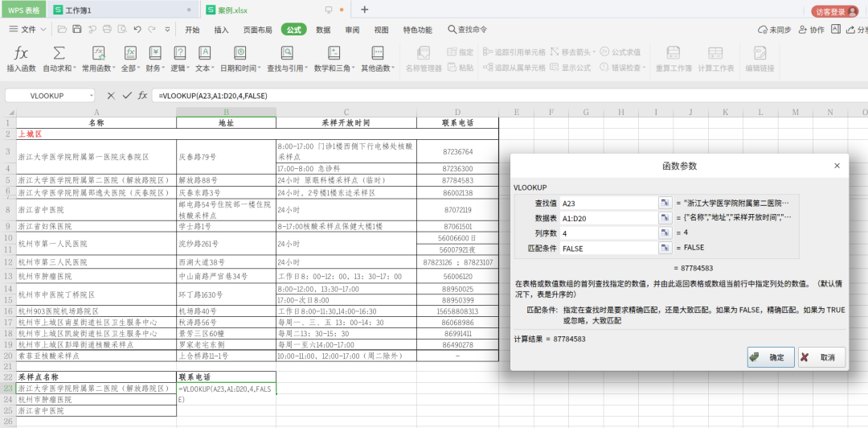
Task: Click the undo arrow icon
Action: pos(137,30)
